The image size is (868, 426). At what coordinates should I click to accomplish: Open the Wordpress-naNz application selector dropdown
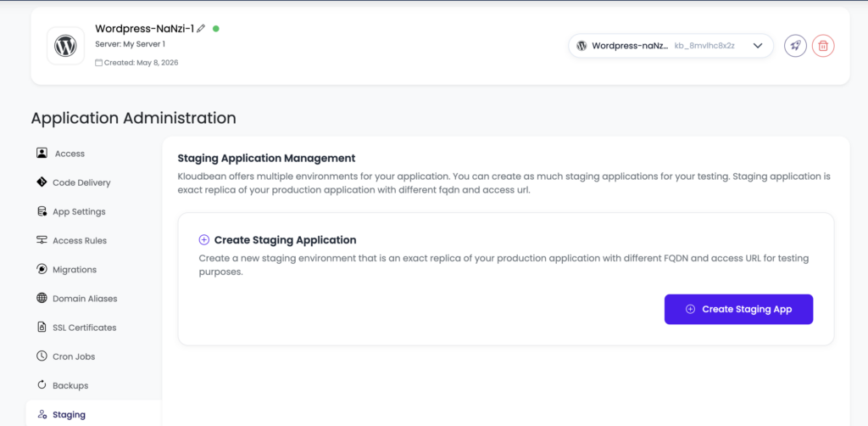(670, 46)
